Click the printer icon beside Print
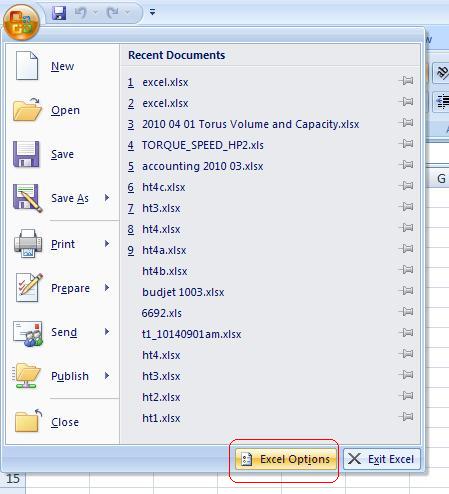Image resolution: width=449 pixels, height=494 pixels. [28, 243]
